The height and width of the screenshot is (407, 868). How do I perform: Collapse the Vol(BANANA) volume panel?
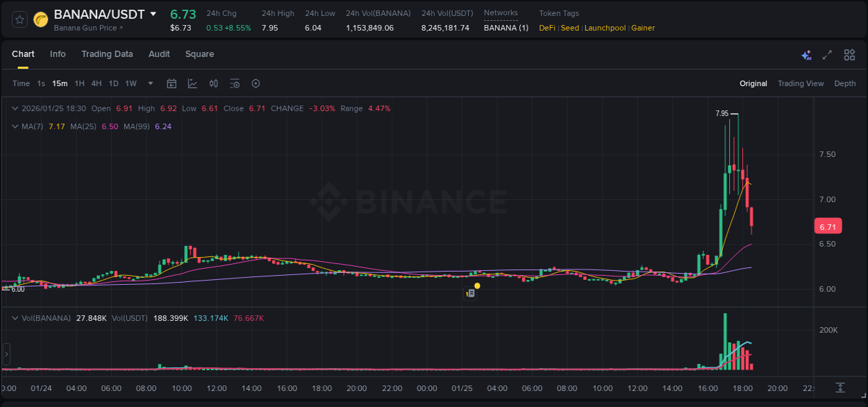coord(15,317)
